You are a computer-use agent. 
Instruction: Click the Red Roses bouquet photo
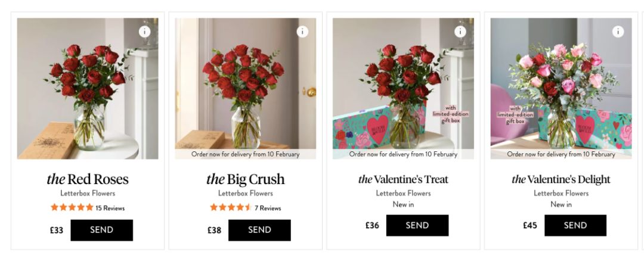[x=88, y=88]
